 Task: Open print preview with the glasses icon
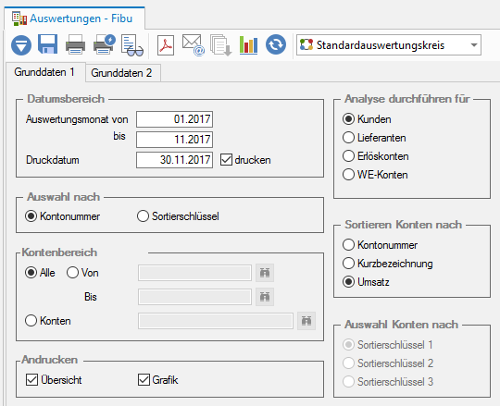point(132,45)
